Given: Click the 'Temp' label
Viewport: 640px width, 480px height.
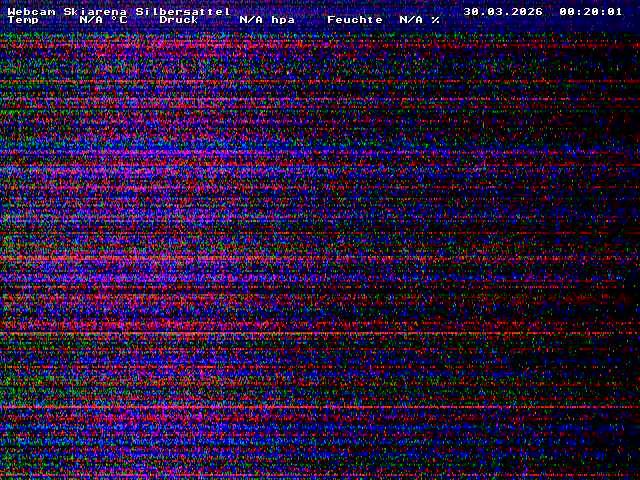Looking at the screenshot, I should click(x=23, y=20).
